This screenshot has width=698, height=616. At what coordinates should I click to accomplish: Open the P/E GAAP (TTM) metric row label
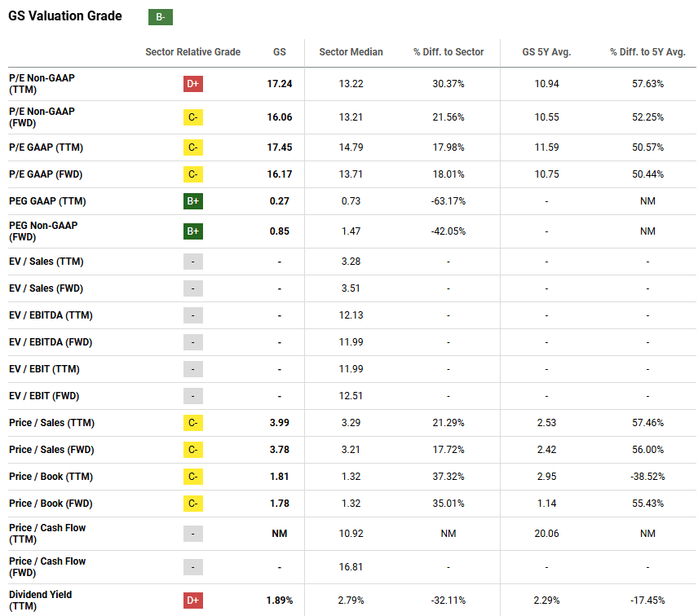pos(46,147)
